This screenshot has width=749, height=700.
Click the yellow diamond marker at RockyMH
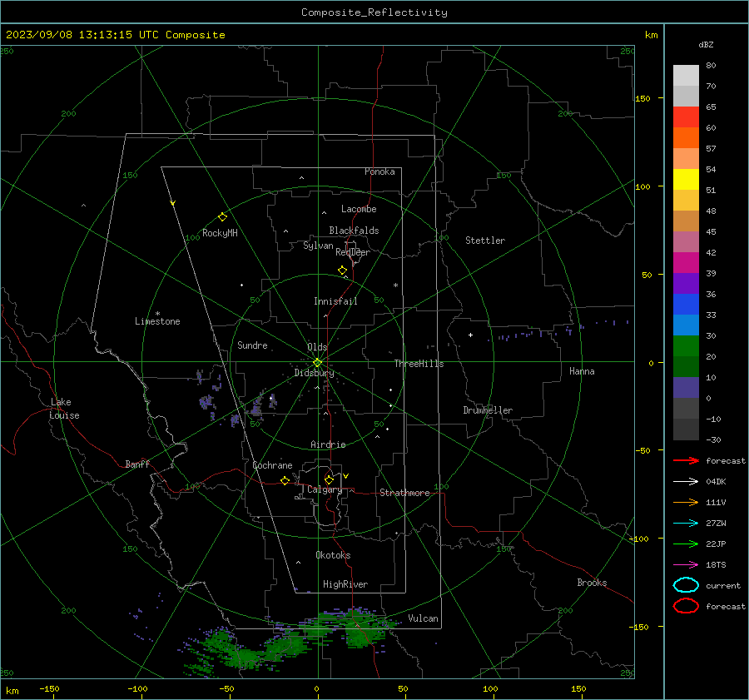(x=222, y=217)
